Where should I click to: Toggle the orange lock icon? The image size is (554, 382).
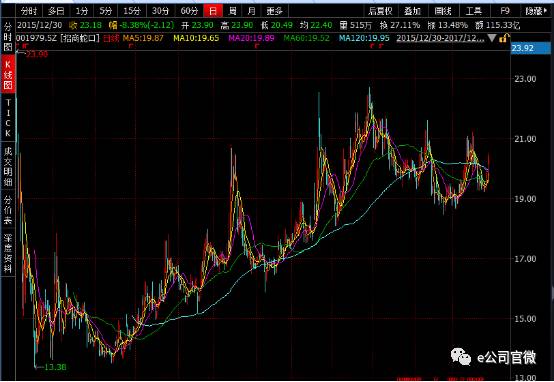(504, 38)
